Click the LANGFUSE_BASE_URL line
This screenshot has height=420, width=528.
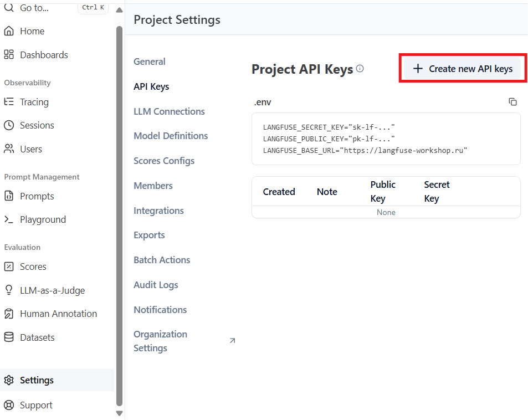click(x=365, y=151)
